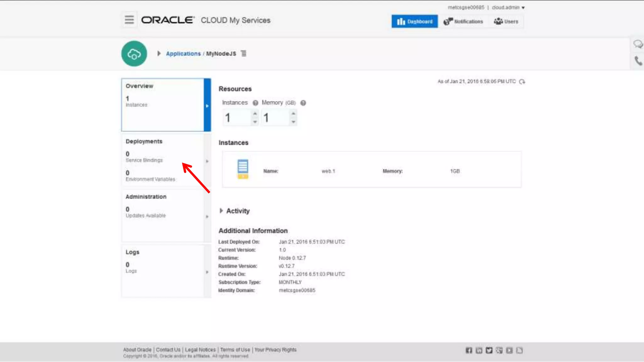644x362 pixels.
Task: Refresh the page timestamp icon
Action: click(522, 82)
